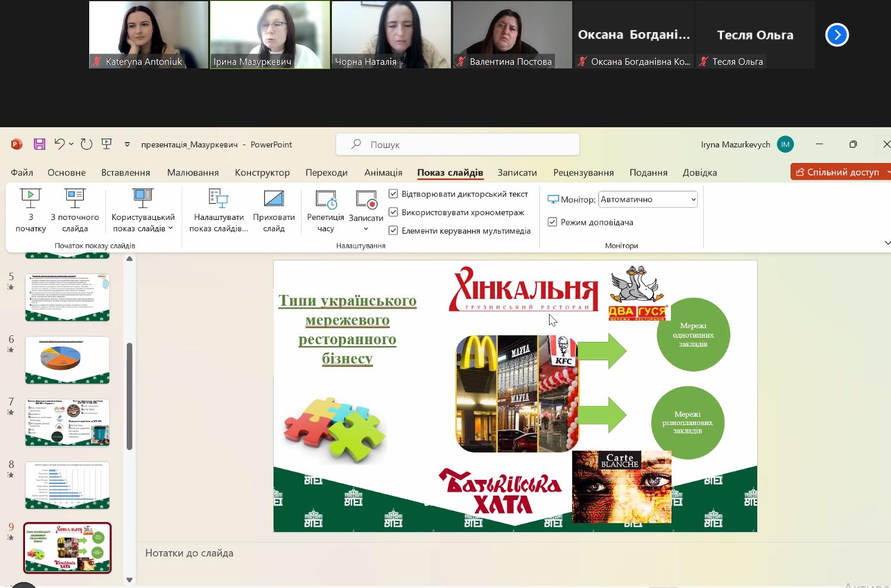This screenshot has width=891, height=588.
Task: Toggle 'Відтворювати дикторський текст' checkbox
Action: coord(393,194)
